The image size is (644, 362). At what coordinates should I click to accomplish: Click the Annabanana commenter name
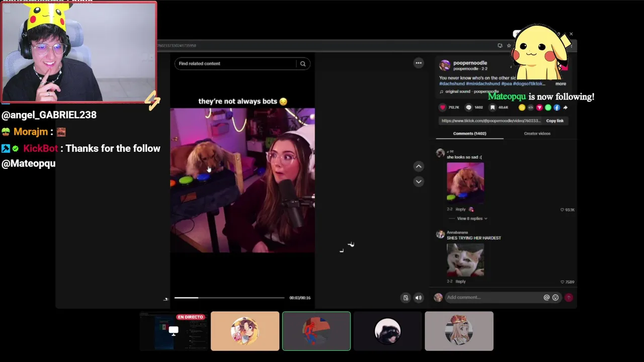tap(457, 232)
